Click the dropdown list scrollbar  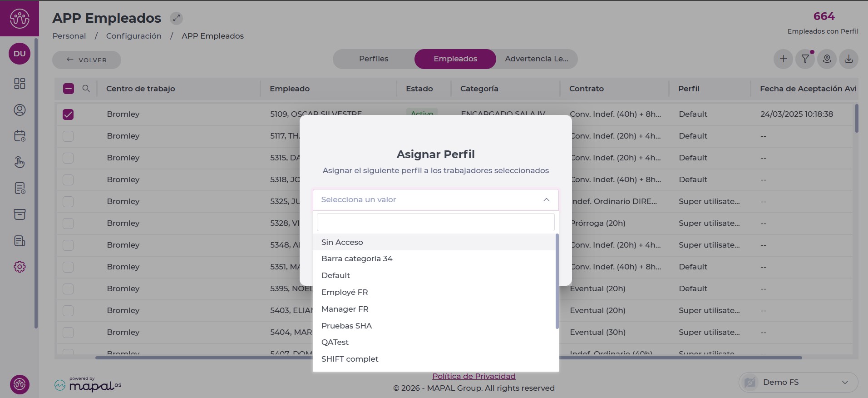557,282
